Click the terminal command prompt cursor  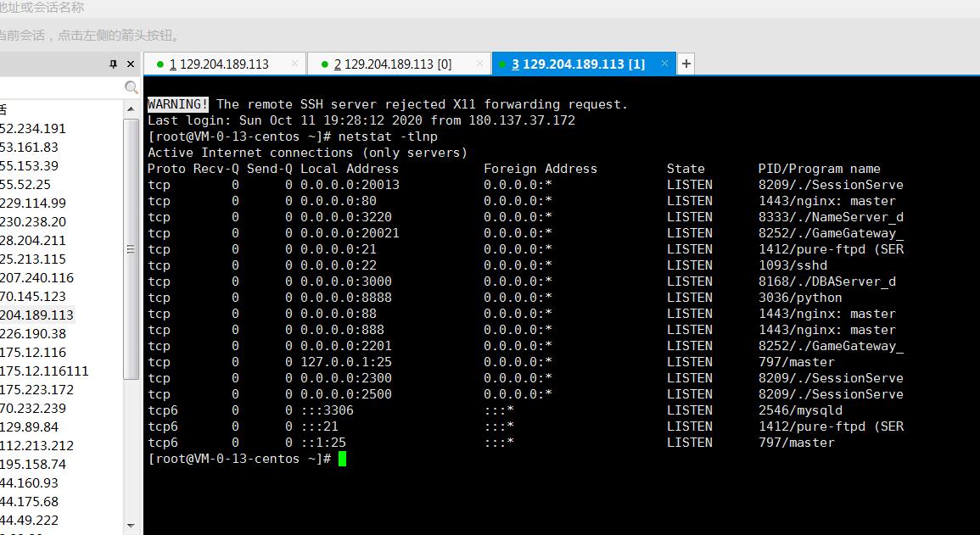coord(342,459)
